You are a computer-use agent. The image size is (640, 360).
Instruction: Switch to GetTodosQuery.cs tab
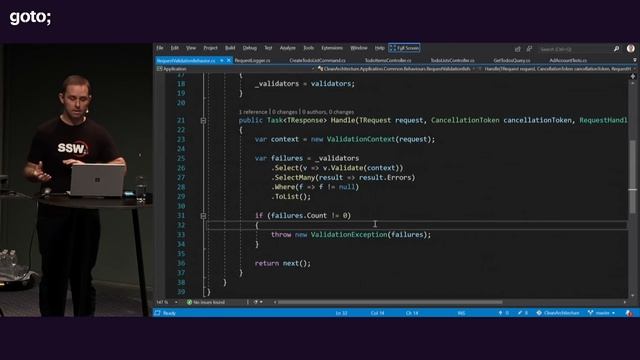pos(512,60)
